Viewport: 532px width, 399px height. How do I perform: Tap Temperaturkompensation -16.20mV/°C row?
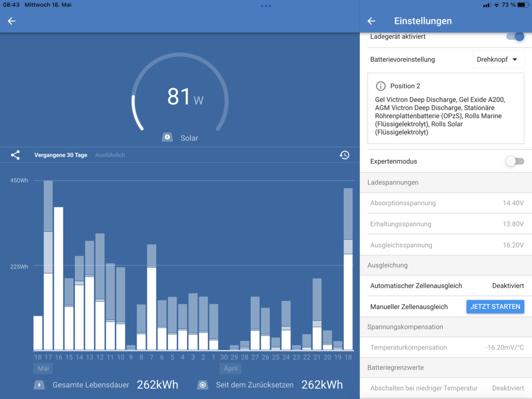(x=446, y=348)
